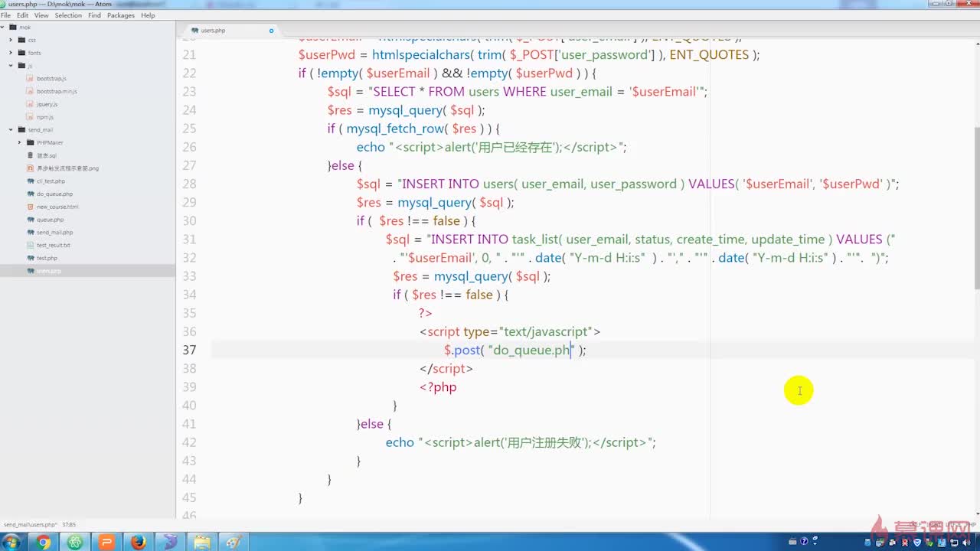980x551 pixels.
Task: Open queue.php in the tree
Action: click(x=50, y=220)
